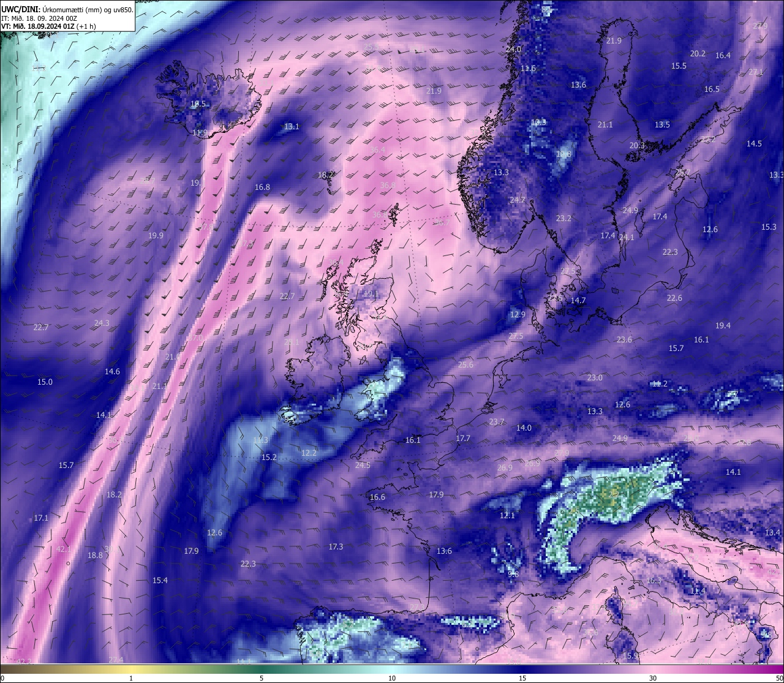Click the 19.9 value label
The height and width of the screenshot is (683, 784).
[156, 236]
